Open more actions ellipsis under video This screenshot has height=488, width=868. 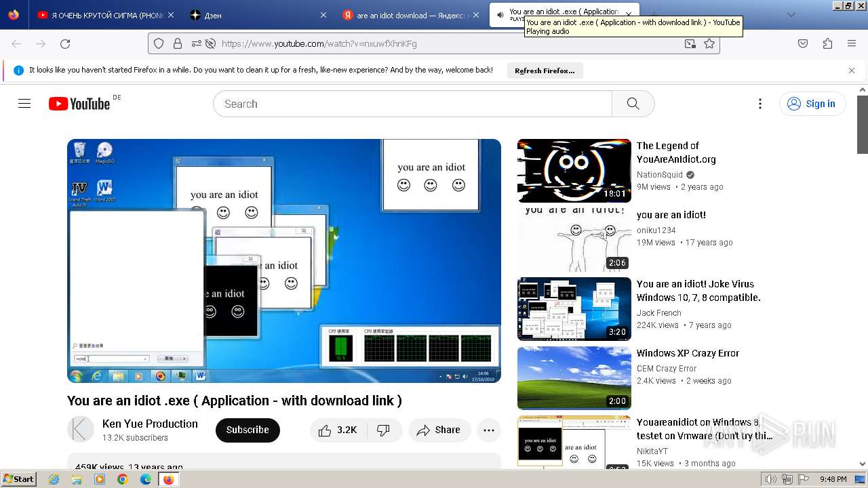click(489, 430)
